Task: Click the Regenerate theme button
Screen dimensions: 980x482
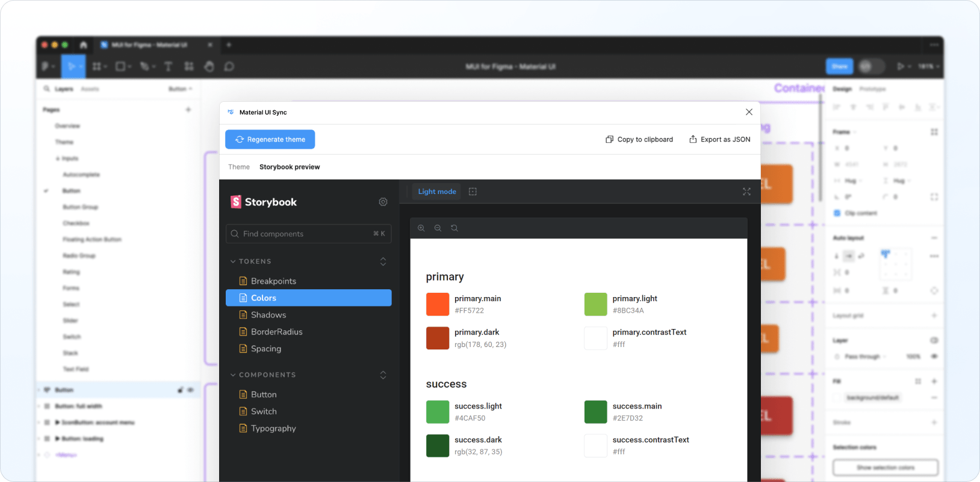Action: 270,139
